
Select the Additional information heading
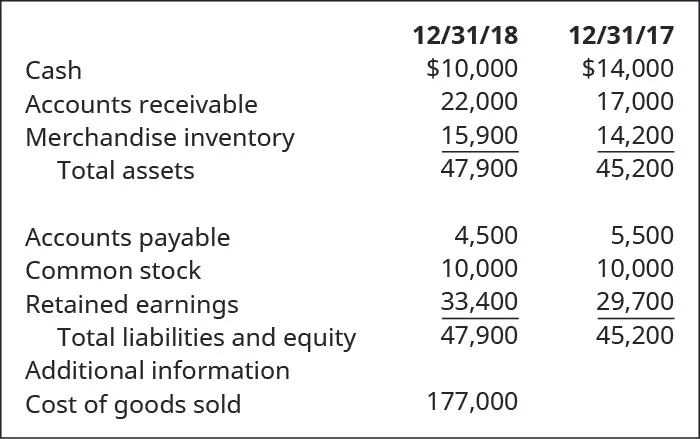click(x=157, y=370)
